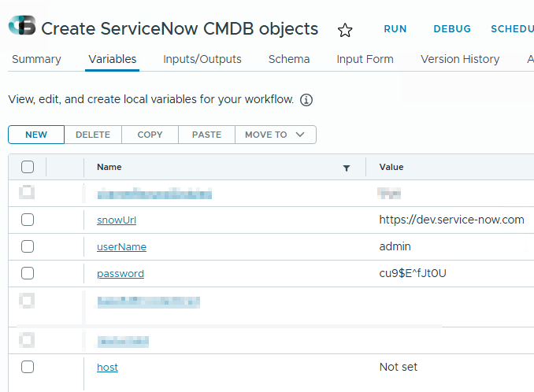The height and width of the screenshot is (392, 534).
Task: Check the snowUrl row checkbox
Action: (x=28, y=220)
